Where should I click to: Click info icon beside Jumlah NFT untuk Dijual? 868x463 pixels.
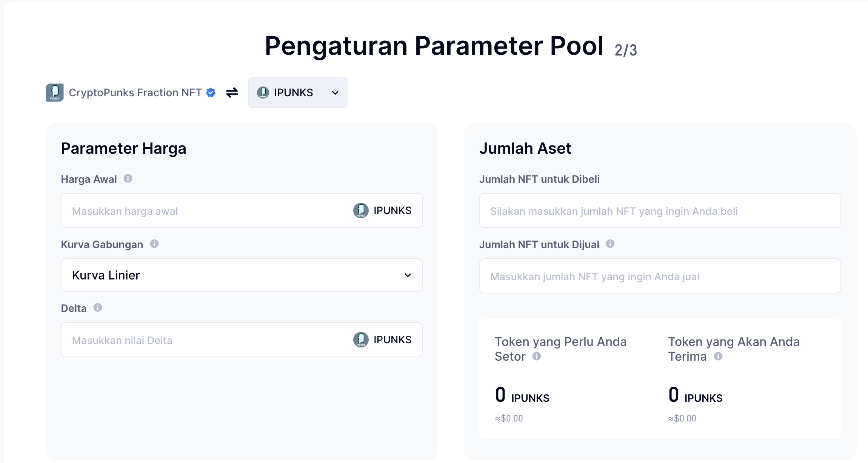point(610,244)
